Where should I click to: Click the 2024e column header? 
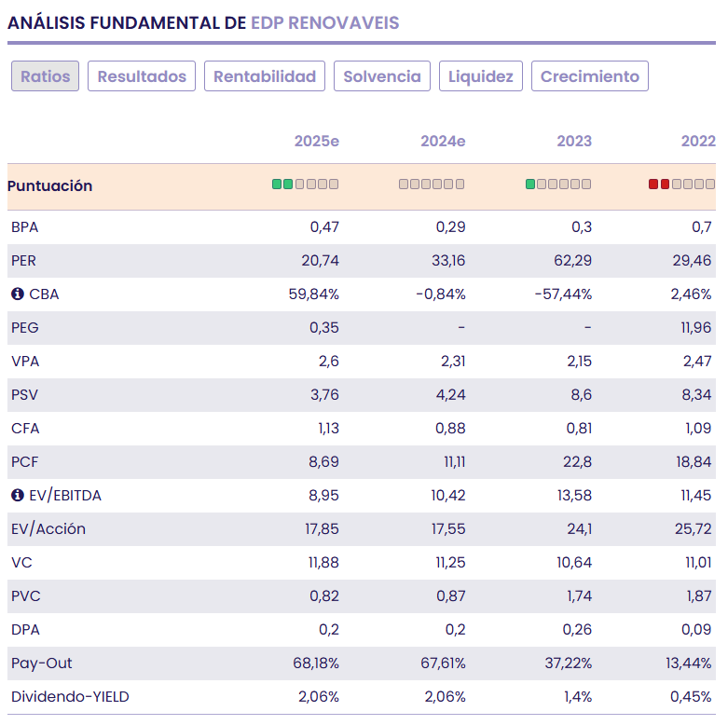coord(443,142)
